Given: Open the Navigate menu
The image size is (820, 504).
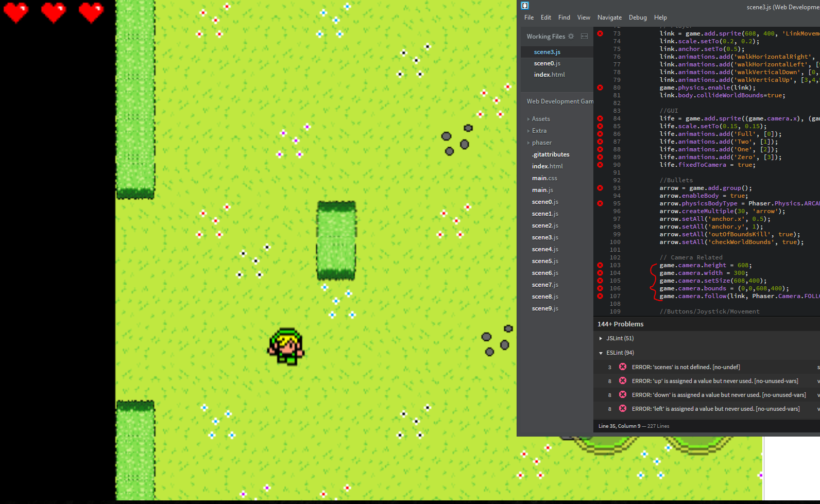Looking at the screenshot, I should (x=609, y=18).
